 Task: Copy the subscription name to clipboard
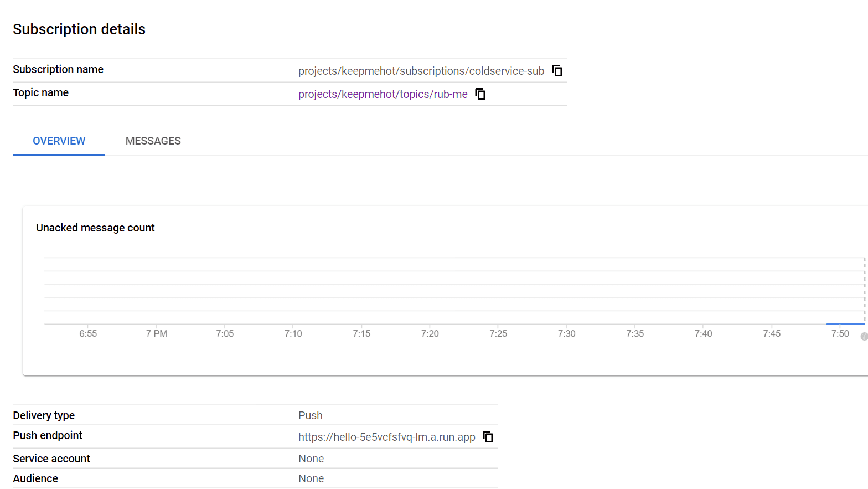(x=557, y=71)
